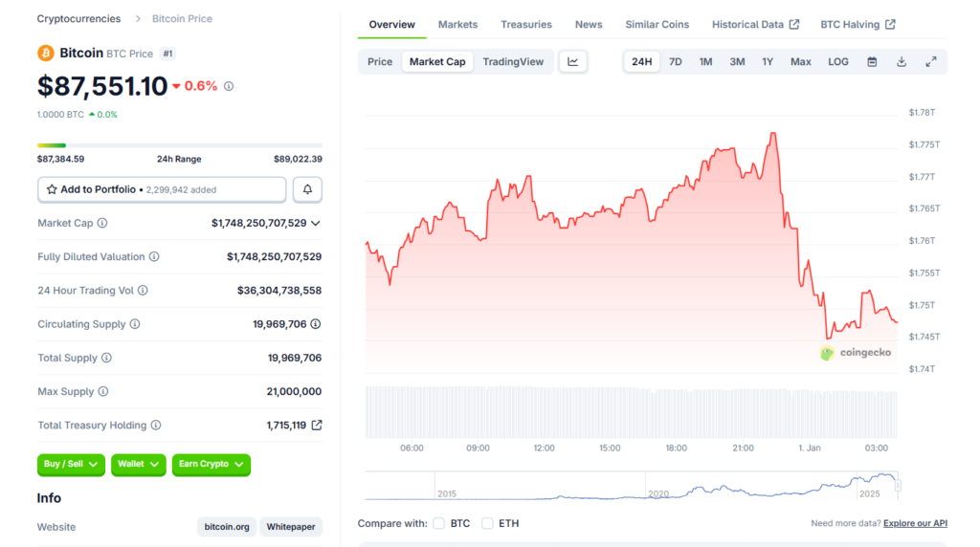
Task: Open the Explore our API link
Action: tap(915, 523)
